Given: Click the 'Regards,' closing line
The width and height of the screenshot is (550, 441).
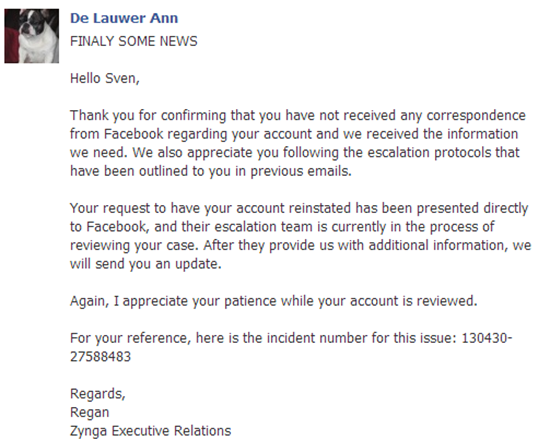Looking at the screenshot, I should pos(98,394).
